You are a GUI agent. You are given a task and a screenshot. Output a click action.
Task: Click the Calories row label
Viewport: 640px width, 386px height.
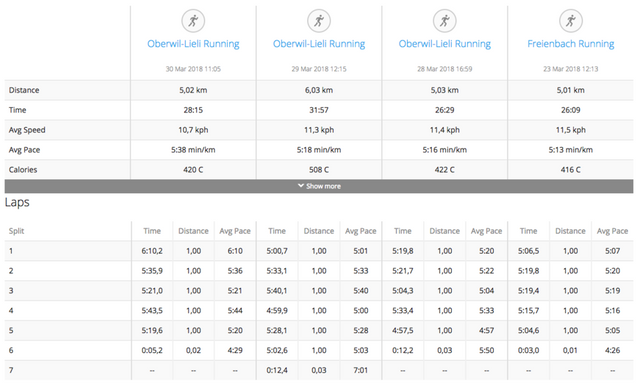point(23,170)
